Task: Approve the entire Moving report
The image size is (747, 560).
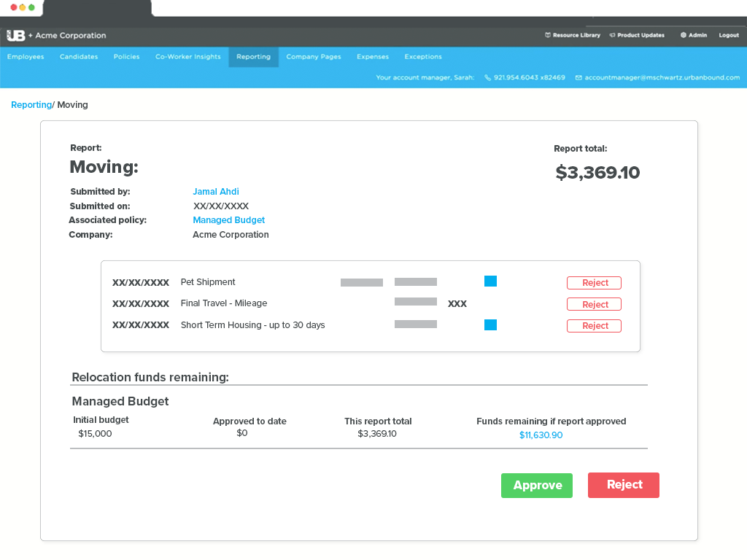Action: click(x=537, y=486)
